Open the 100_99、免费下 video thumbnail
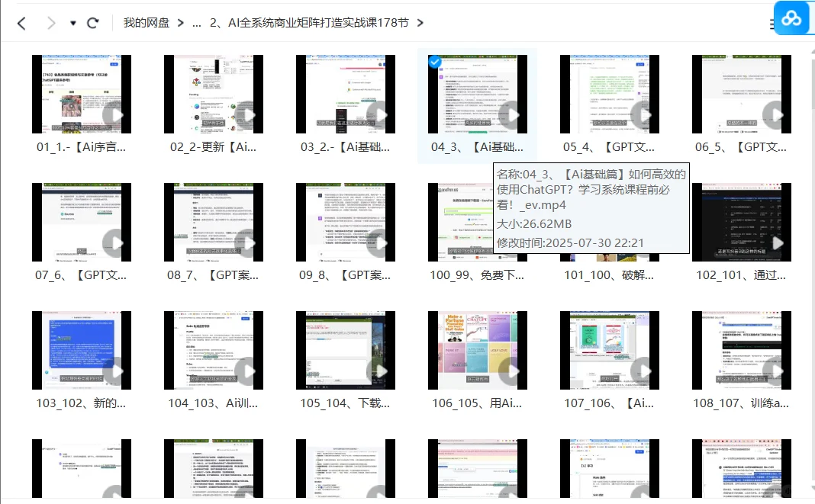This screenshot has width=815, height=504. 460,222
